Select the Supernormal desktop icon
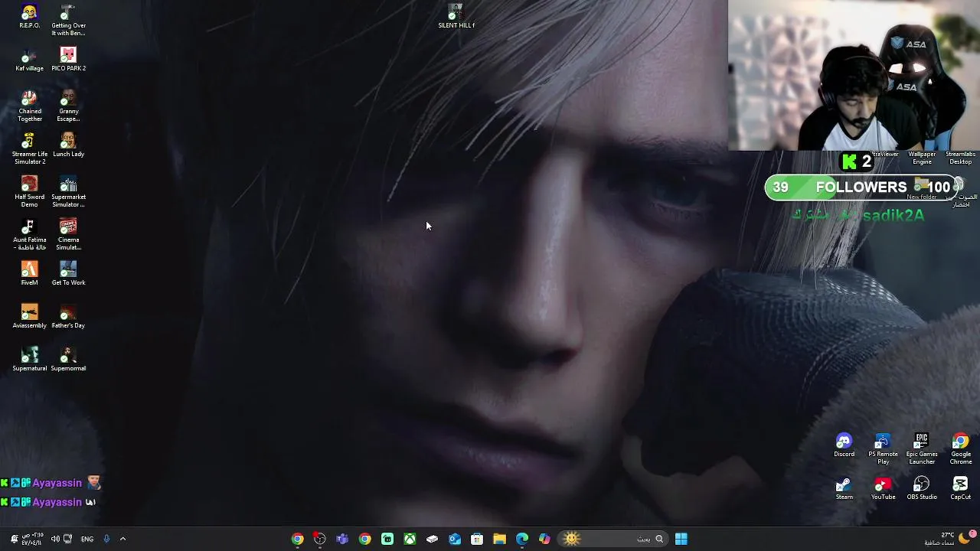 [68, 360]
